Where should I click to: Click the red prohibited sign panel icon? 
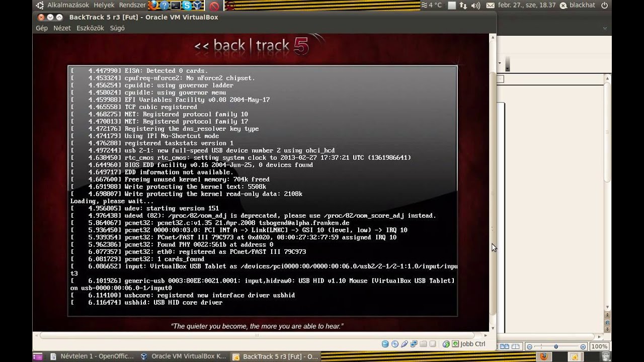coord(214,6)
